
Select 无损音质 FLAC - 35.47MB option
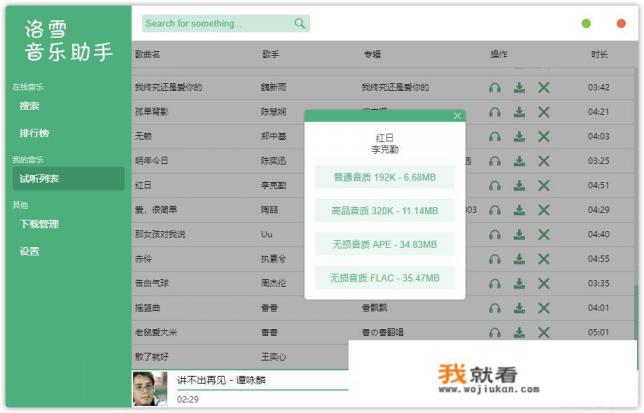coord(385,278)
